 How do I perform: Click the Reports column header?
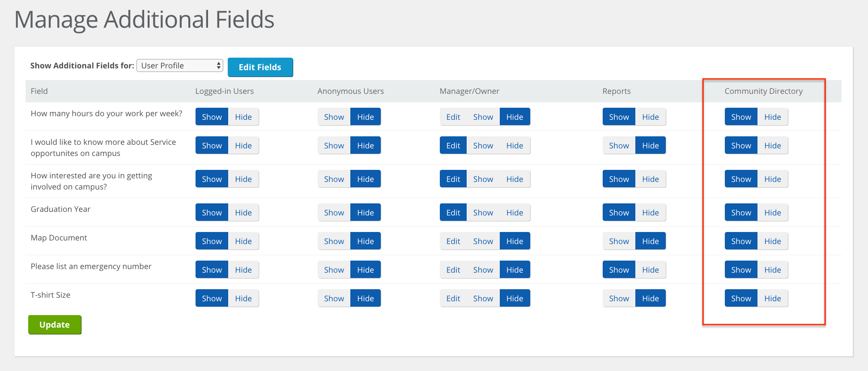pyautogui.click(x=617, y=91)
